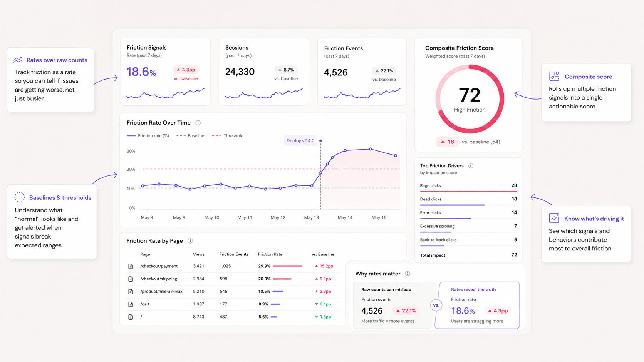Viewport: 644px width, 362px height.
Task: Click the chart icon beside Composite score
Action: click(554, 76)
